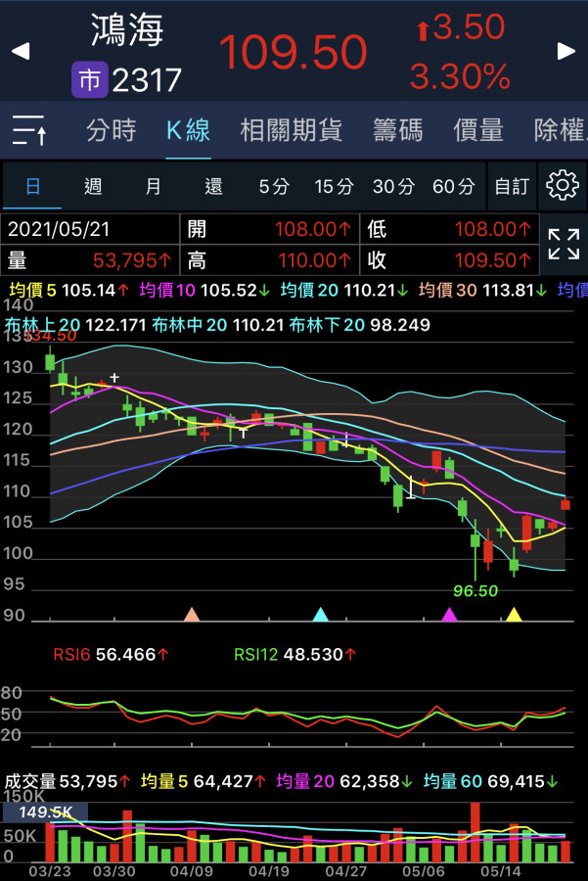Choose 5分 chart interval
Image resolution: width=588 pixels, height=881 pixels.
274,186
